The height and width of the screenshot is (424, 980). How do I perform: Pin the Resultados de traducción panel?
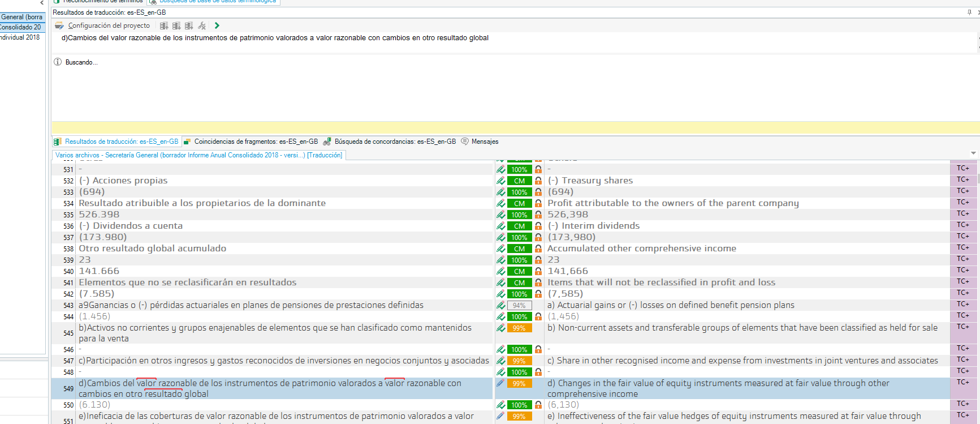[x=969, y=12]
